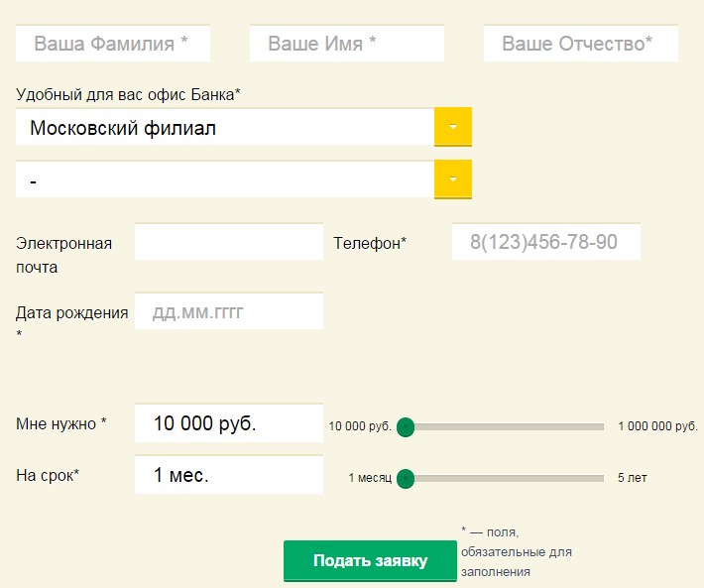Viewport: 704px width, 588px height.
Task: Click the '5 лет' maximum term label
Action: (632, 478)
